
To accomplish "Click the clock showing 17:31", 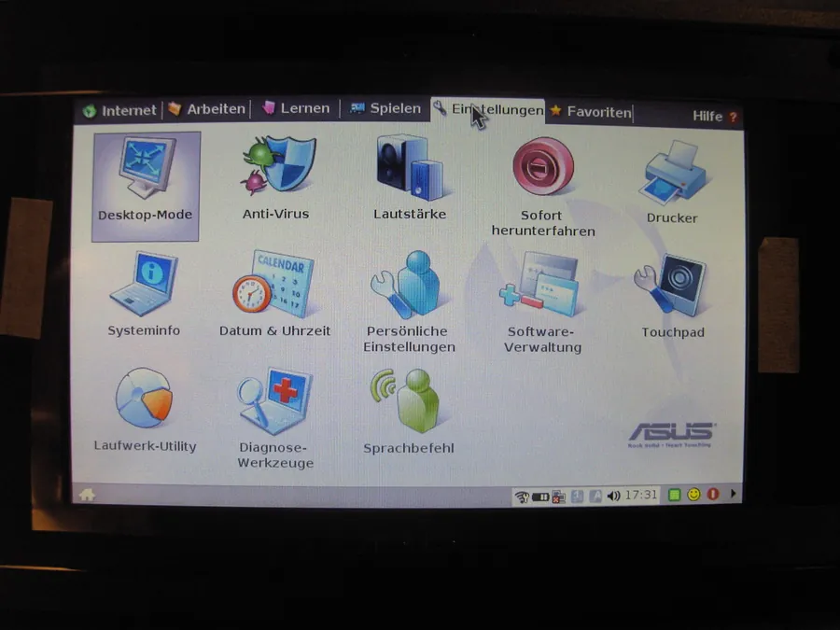I will [x=640, y=495].
